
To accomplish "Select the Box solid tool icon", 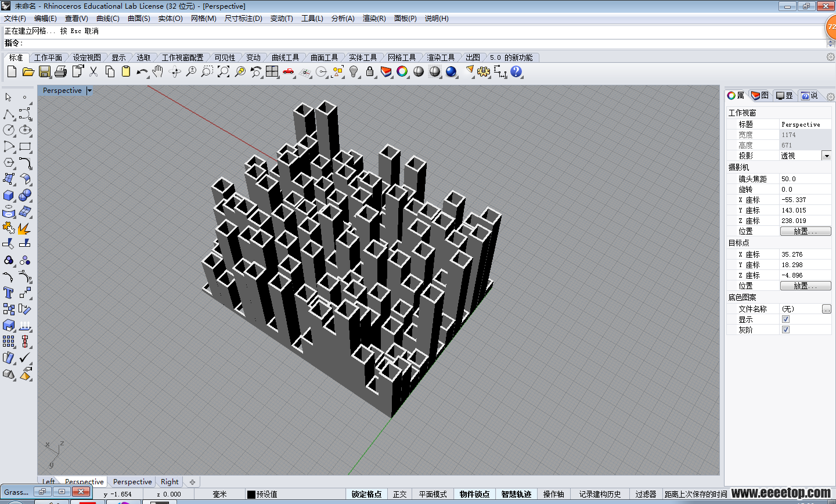I will [9, 195].
